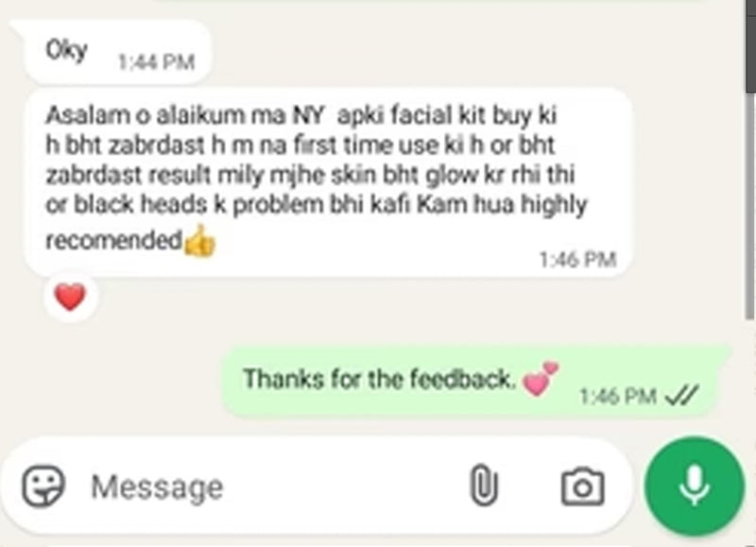This screenshot has width=756, height=547.
Task: Select the "Thanks for the feedback" bubble
Action: click(475, 382)
